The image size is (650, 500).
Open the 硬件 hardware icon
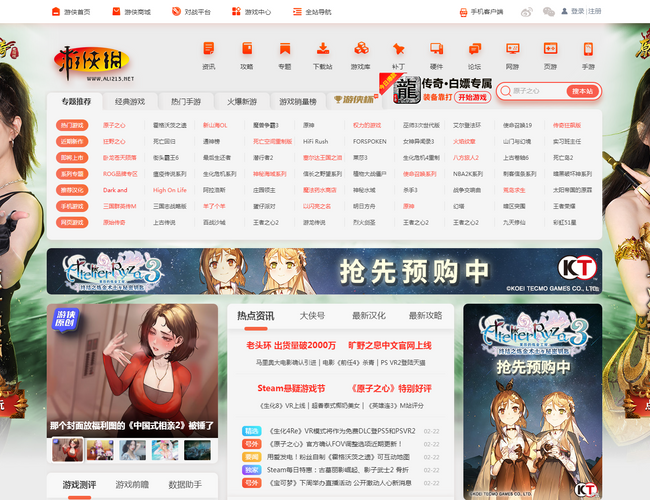pos(436,54)
